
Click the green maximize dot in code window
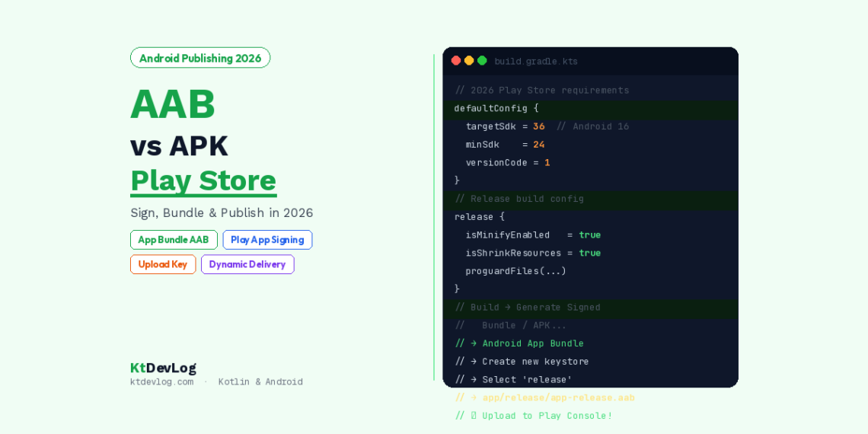coord(482,61)
